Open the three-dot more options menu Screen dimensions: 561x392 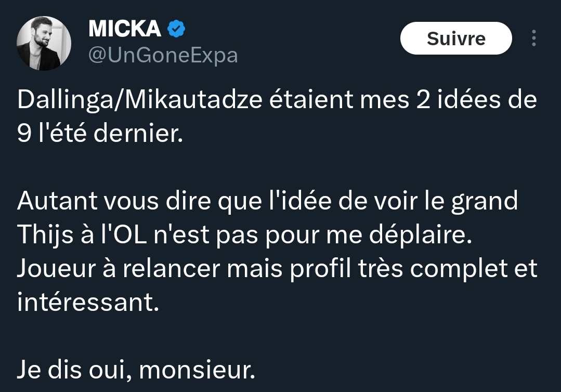coord(533,38)
